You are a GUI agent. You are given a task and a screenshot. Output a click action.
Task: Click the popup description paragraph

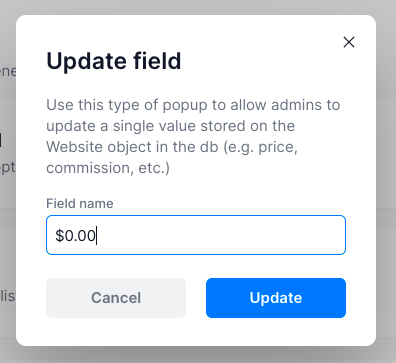pyautogui.click(x=193, y=136)
